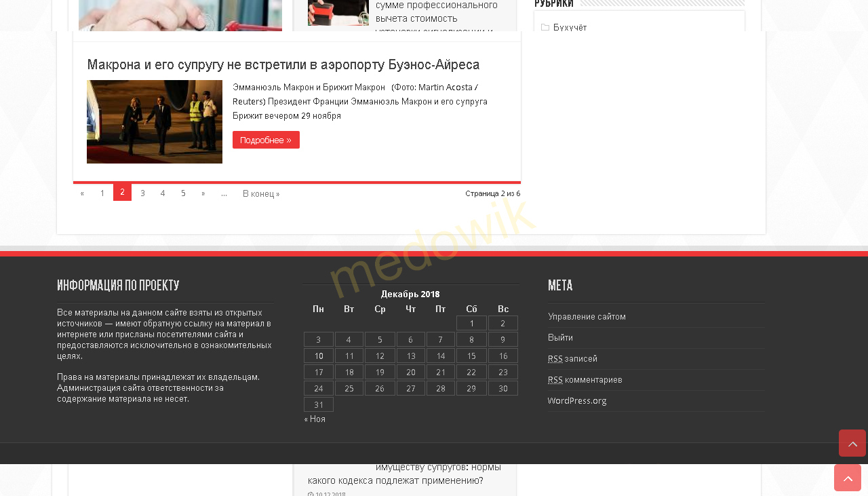Open RSS записей feed link

point(572,359)
